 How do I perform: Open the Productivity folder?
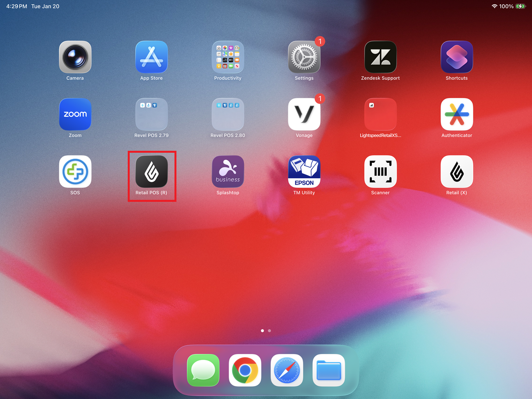(x=228, y=57)
